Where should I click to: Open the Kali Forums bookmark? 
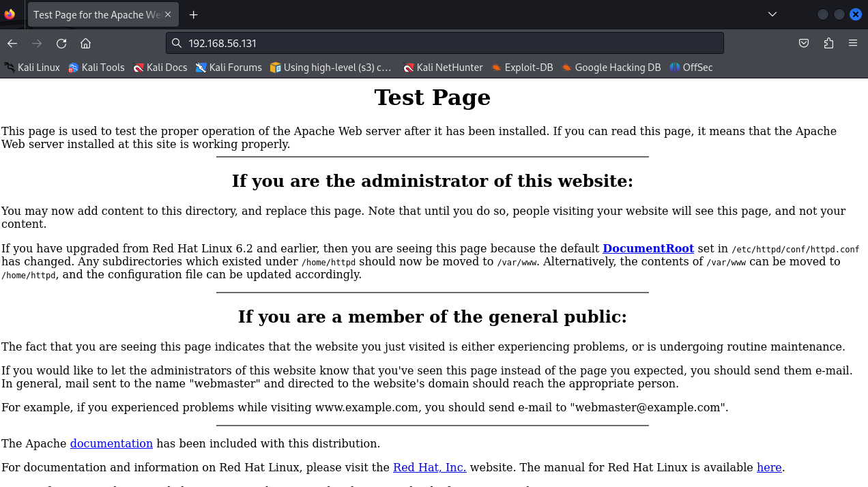pyautogui.click(x=229, y=68)
